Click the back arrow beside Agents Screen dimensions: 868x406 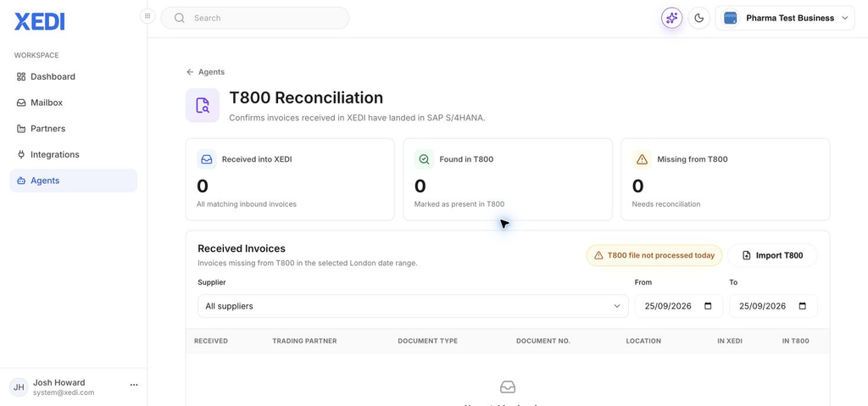click(190, 72)
